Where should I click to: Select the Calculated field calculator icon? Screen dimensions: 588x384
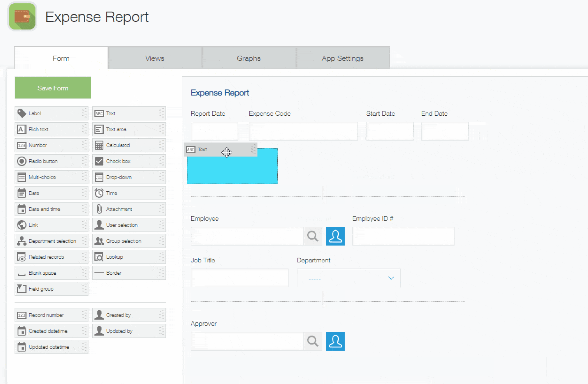pyautogui.click(x=99, y=145)
